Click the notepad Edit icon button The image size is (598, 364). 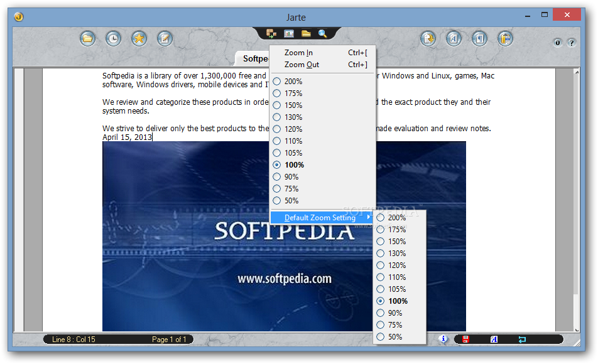coord(165,38)
